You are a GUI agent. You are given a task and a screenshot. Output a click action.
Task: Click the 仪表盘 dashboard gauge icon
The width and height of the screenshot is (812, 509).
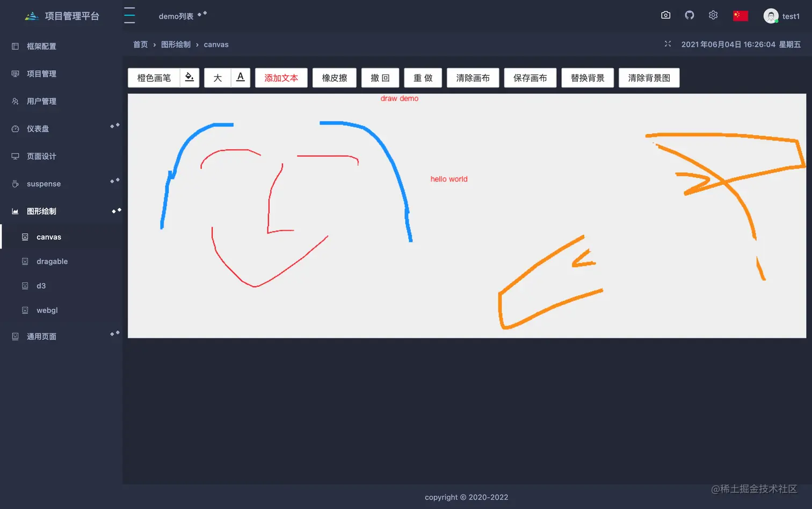click(x=15, y=129)
